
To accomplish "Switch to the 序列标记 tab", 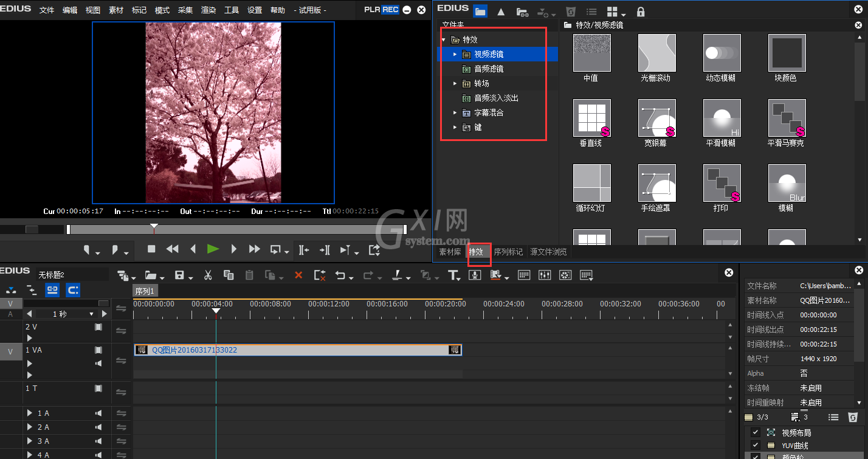I will tap(508, 252).
